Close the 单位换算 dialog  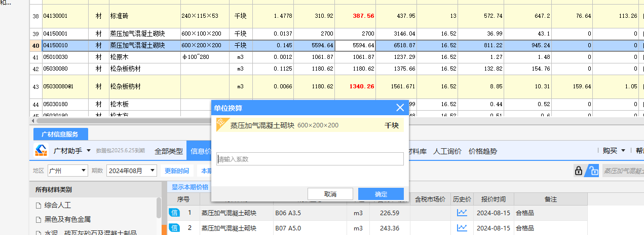400,108
